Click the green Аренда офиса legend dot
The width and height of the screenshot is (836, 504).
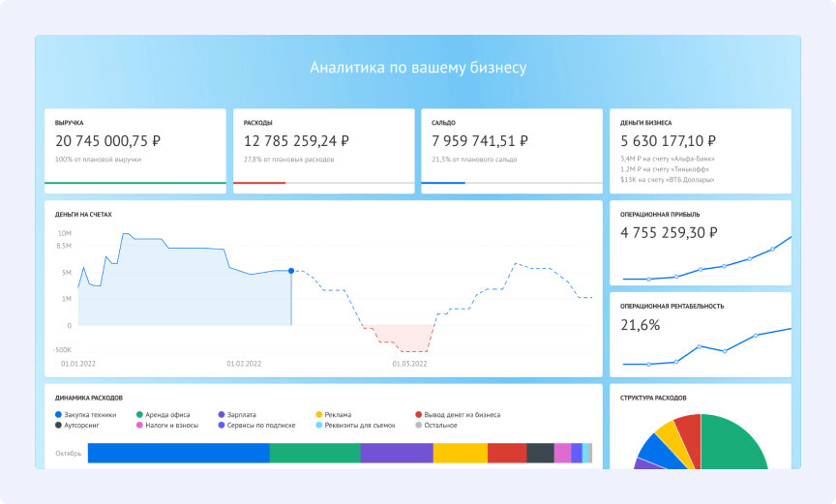click(139, 414)
